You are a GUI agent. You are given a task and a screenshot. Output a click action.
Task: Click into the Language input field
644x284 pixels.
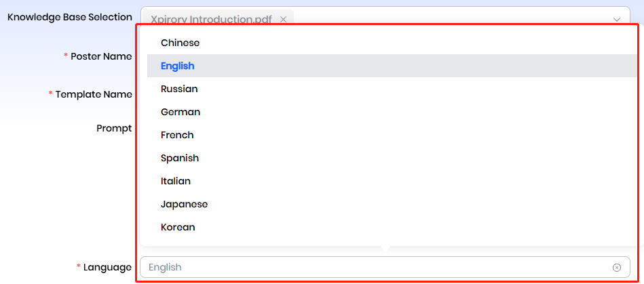(373, 267)
